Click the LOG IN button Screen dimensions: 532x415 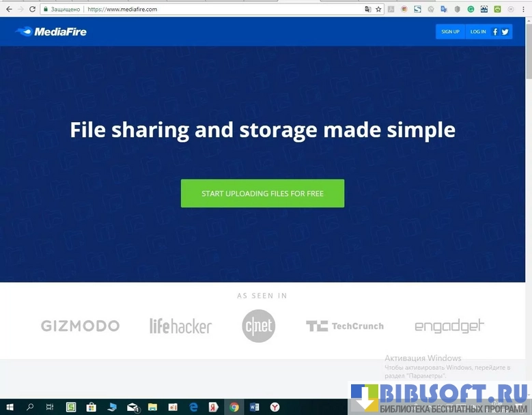tap(478, 31)
